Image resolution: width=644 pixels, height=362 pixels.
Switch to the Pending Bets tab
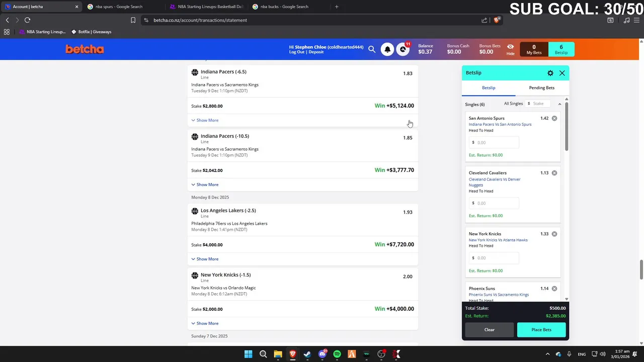pos(542,87)
